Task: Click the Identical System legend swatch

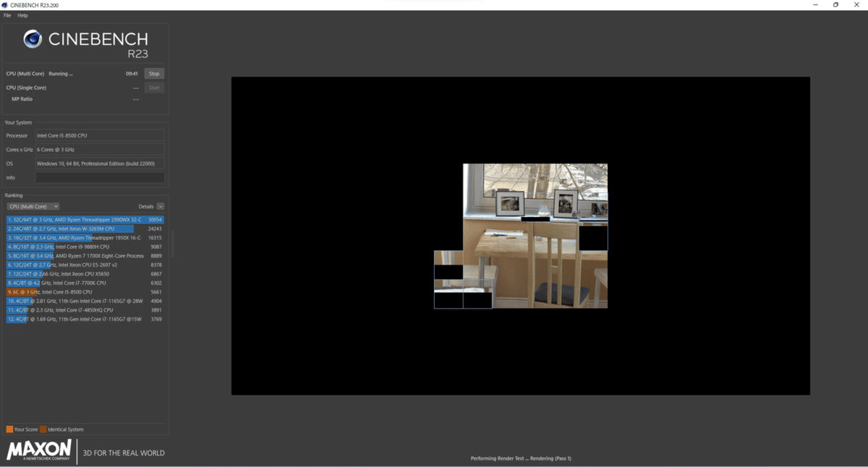Action: tap(43, 429)
